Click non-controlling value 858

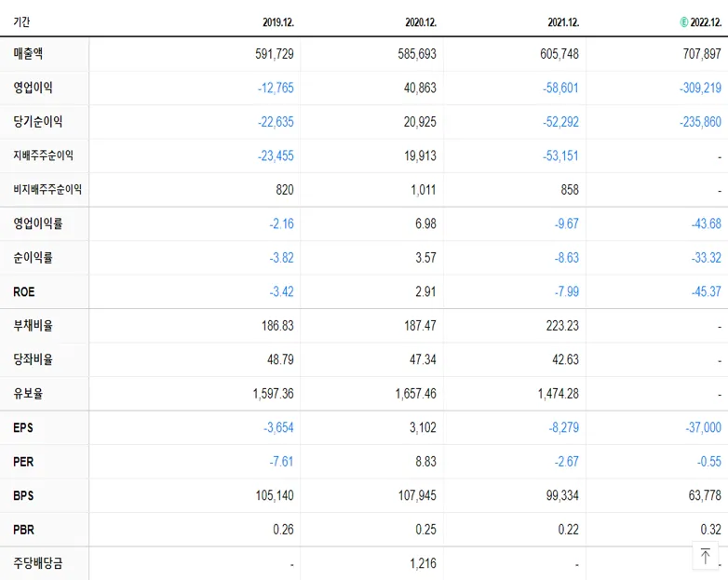570,190
